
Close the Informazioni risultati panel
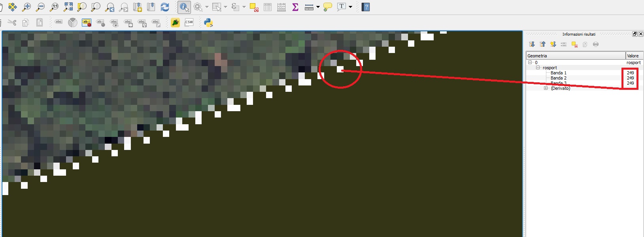coord(640,34)
